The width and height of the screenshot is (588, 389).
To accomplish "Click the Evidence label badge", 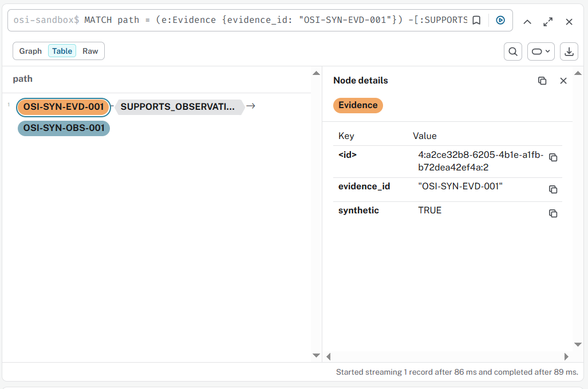I will tap(358, 105).
